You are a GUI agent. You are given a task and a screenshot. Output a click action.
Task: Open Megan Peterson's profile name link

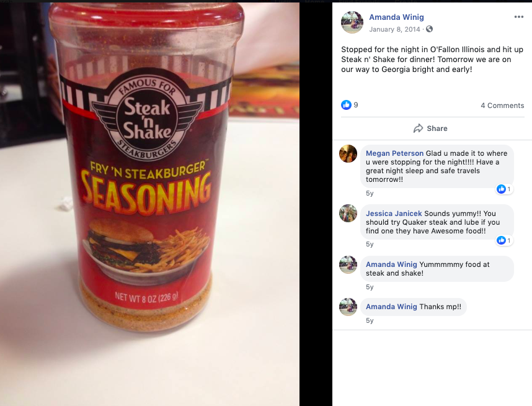[394, 153]
